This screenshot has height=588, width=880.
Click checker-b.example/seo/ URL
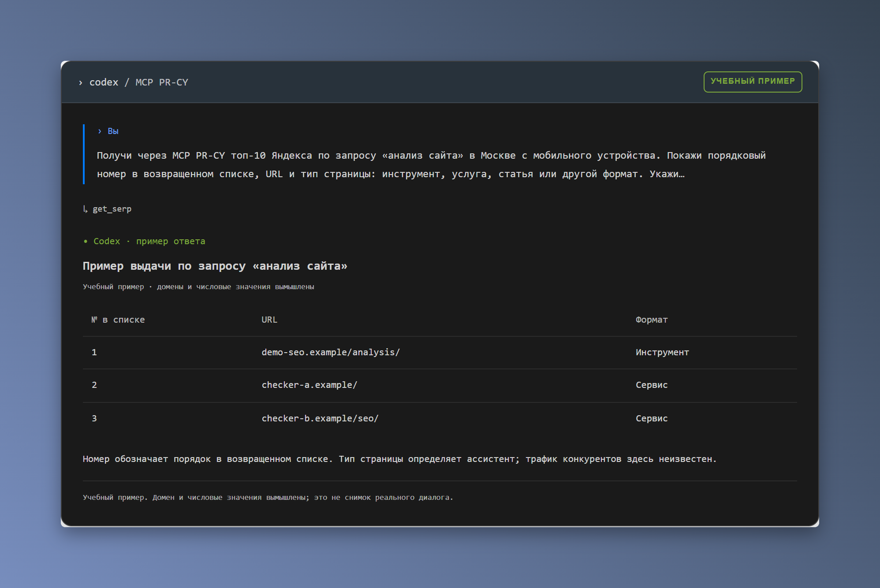coord(320,419)
